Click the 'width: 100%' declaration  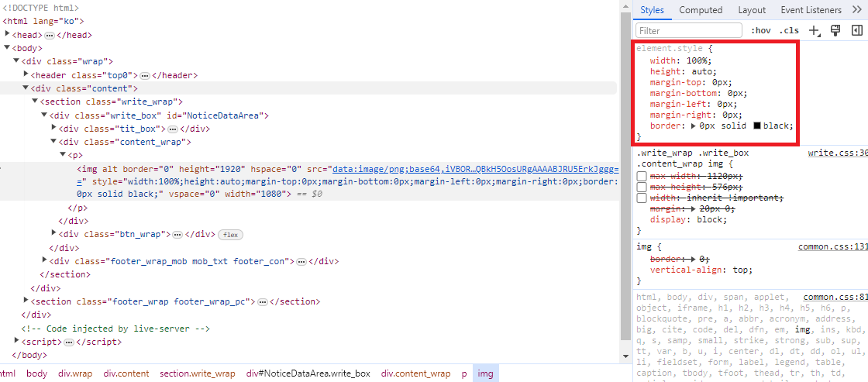681,61
